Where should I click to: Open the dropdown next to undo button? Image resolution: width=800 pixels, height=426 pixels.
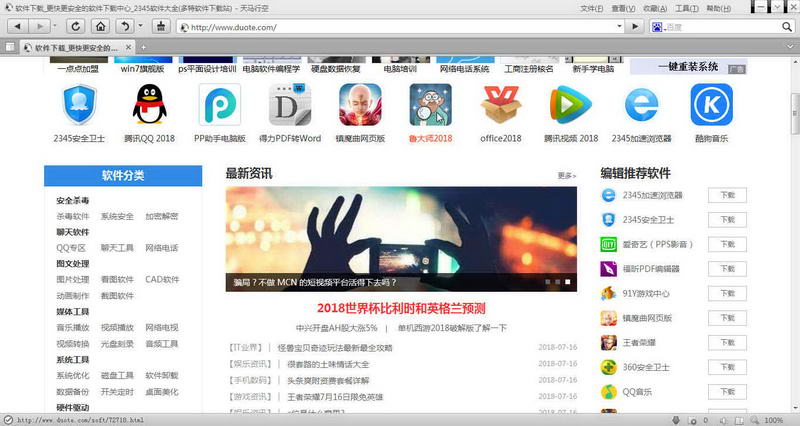click(x=141, y=27)
